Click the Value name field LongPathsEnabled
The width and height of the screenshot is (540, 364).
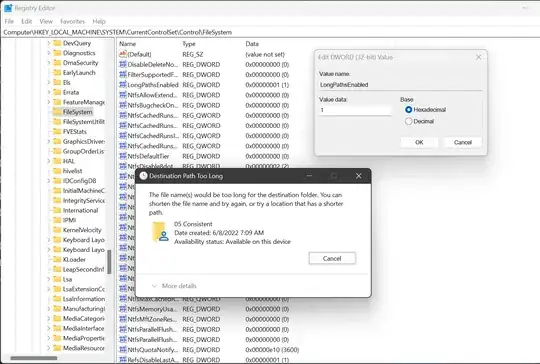[400, 85]
